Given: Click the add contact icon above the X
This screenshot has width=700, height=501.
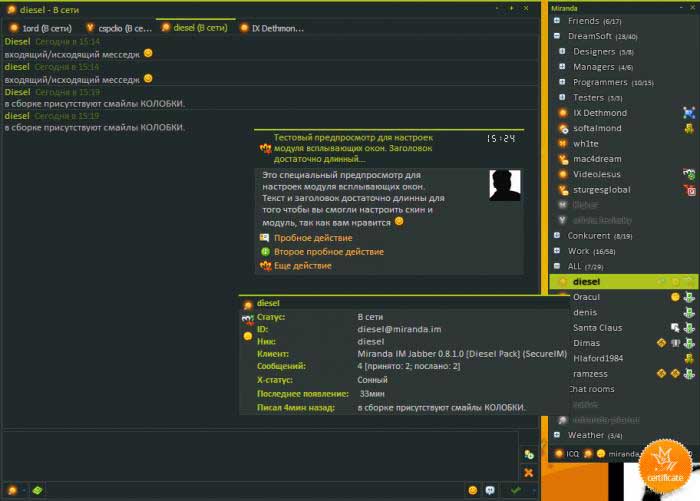Looking at the screenshot, I should (x=529, y=455).
